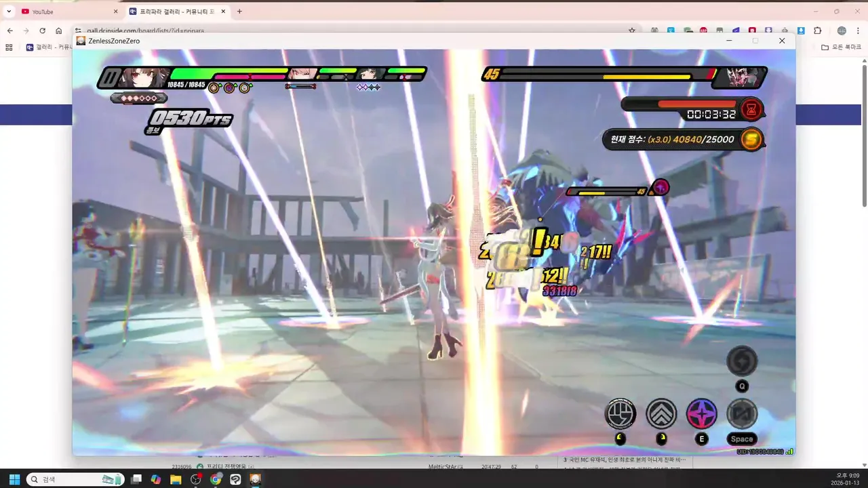Image resolution: width=868 pixels, height=488 pixels.
Task: Open the white speech-bubble app in taskbar
Action: pyautogui.click(x=235, y=479)
